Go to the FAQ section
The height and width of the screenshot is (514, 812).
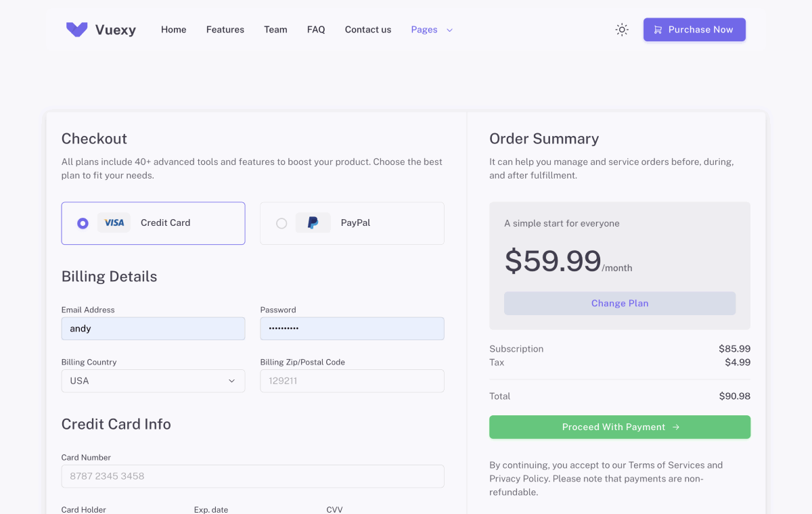click(316, 29)
